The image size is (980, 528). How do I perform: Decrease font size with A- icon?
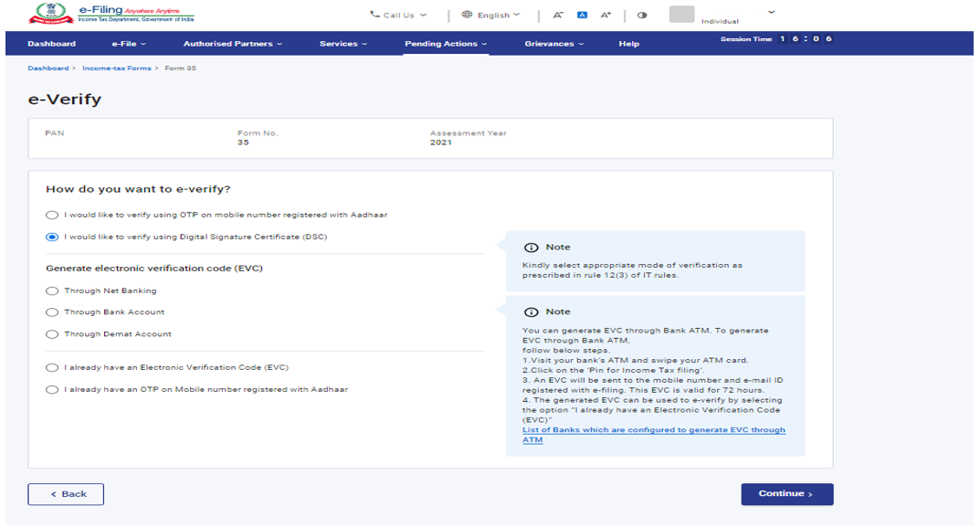558,16
